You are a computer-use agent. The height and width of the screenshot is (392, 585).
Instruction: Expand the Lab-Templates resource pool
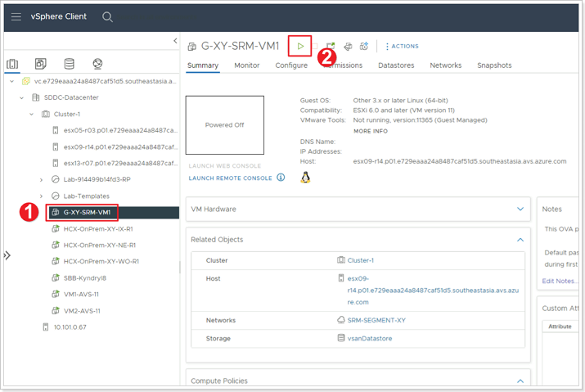(x=41, y=196)
